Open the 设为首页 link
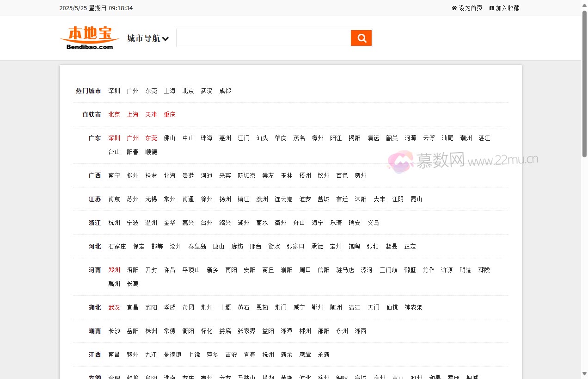Screen dimensions: 588x379 [470, 8]
